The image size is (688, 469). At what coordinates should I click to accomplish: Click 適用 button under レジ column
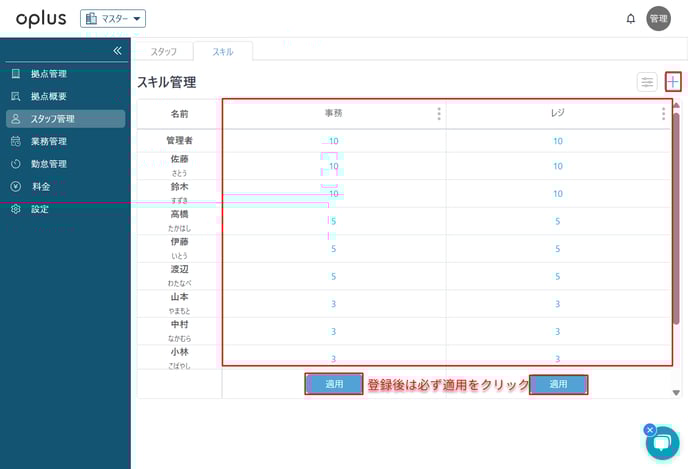[558, 384]
